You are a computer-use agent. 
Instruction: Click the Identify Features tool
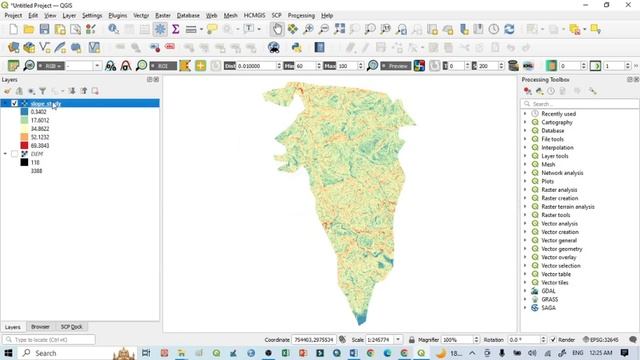coord(113,29)
